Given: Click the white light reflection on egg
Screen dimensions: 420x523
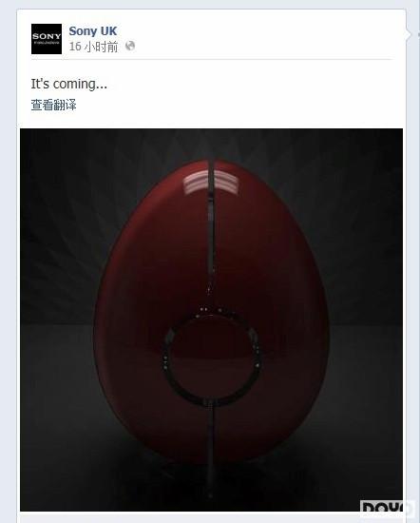Looking at the screenshot, I should click(x=211, y=183).
